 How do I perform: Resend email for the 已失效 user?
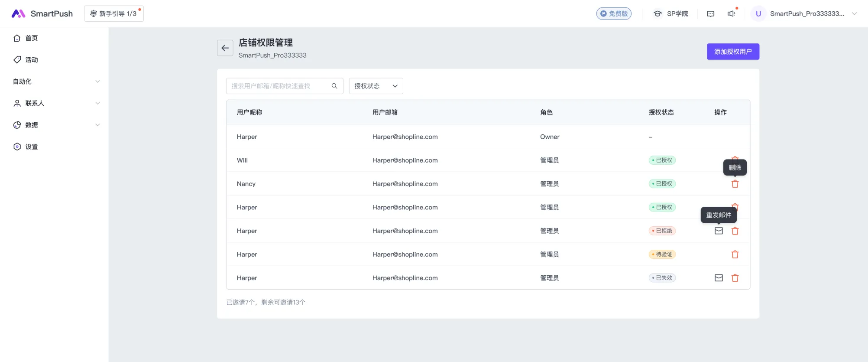tap(719, 278)
